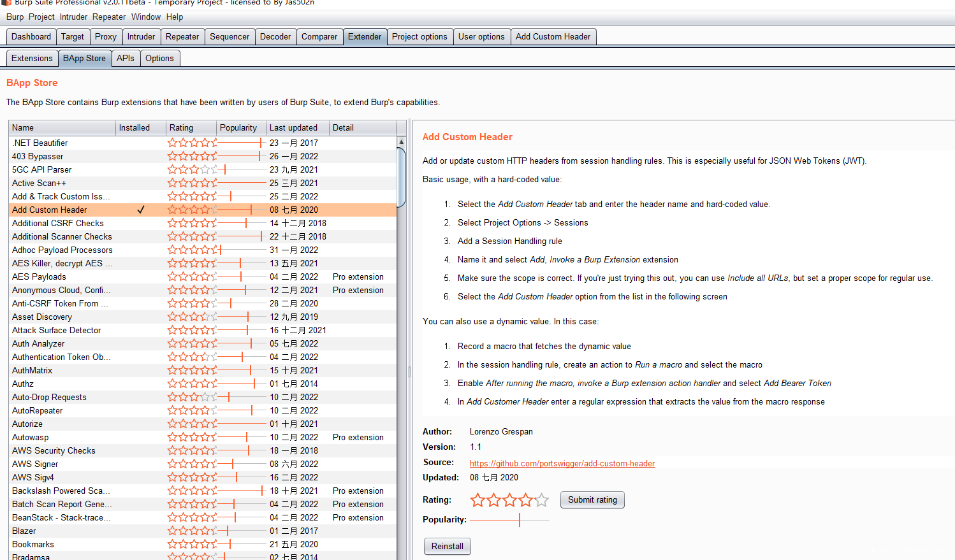
Task: Rate extension one star in details
Action: click(x=477, y=500)
